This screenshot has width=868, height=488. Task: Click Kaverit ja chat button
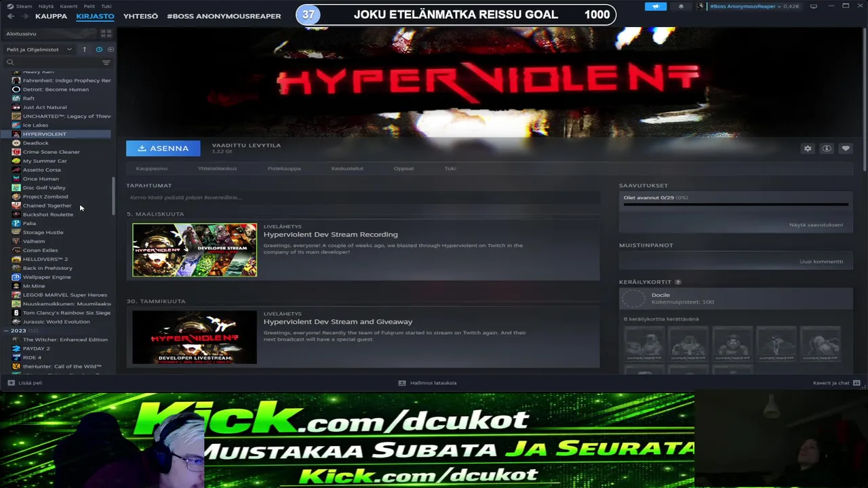pos(831,383)
